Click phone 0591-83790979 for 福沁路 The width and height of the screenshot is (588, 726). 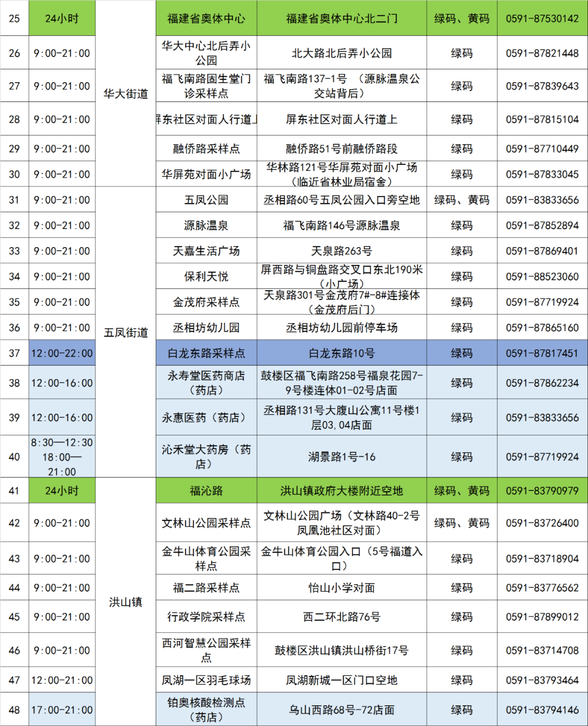(x=542, y=490)
